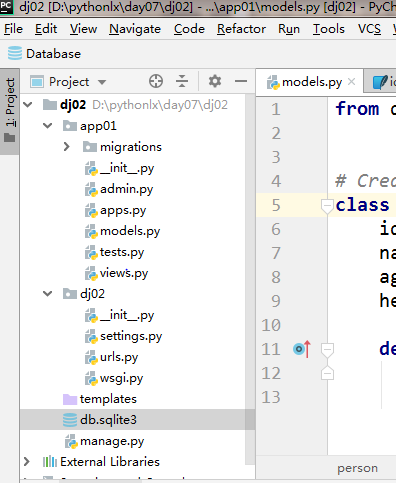Viewport: 396px width, 483px height.
Task: Expand the migrations folder
Action: point(67,147)
